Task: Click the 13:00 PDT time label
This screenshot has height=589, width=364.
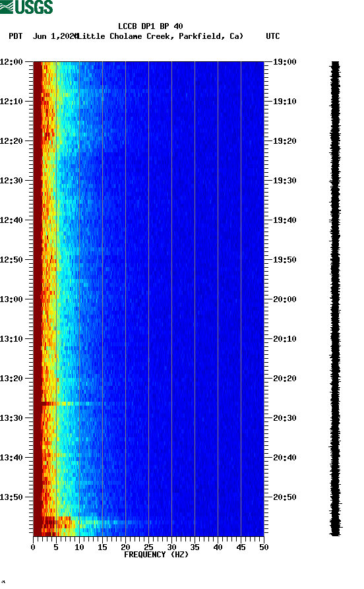Action: [11, 299]
